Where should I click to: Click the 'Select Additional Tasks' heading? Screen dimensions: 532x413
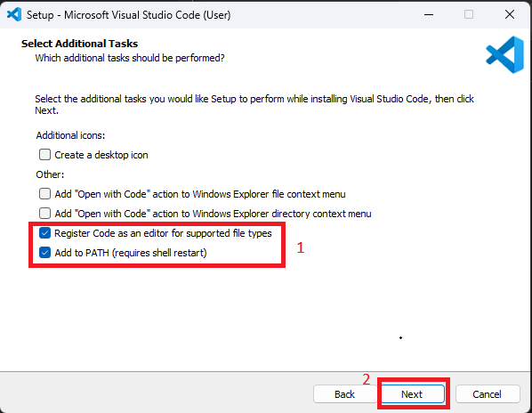coord(79,44)
